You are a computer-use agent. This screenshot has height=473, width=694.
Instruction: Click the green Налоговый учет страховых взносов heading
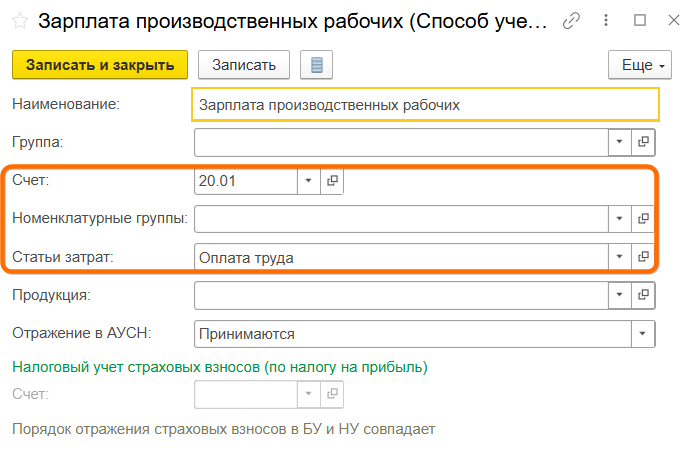[220, 367]
